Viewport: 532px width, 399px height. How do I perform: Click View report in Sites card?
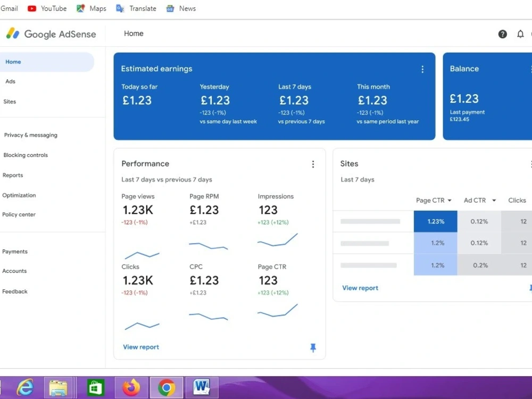click(360, 288)
